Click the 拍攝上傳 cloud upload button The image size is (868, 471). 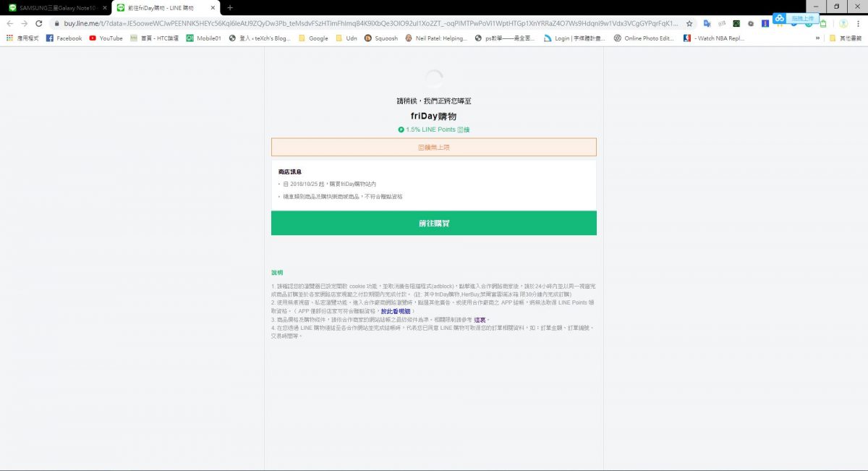(795, 18)
